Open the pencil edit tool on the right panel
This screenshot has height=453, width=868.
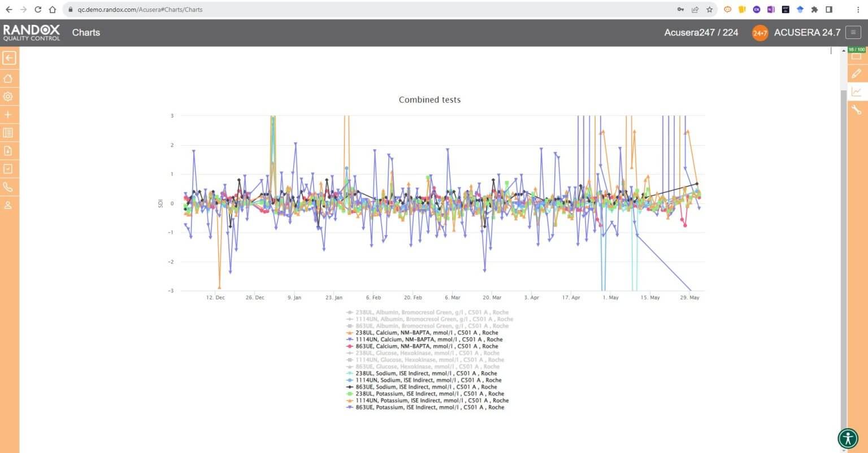tap(858, 73)
